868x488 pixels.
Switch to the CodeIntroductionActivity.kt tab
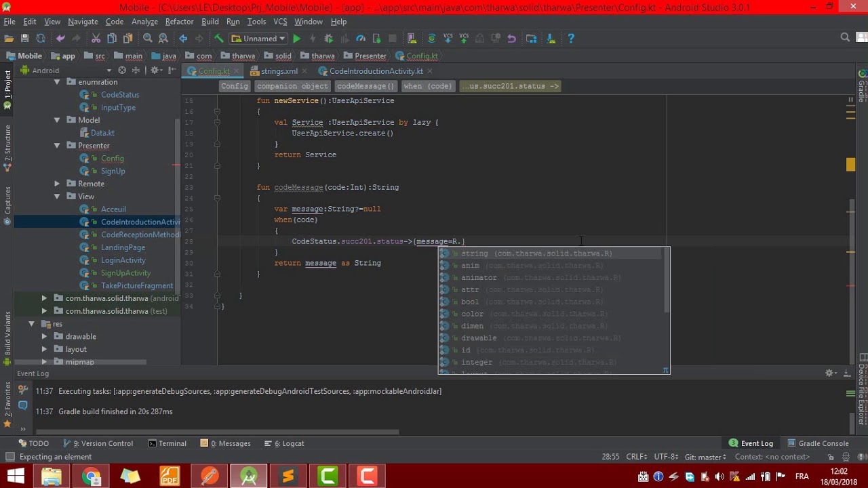[376, 71]
